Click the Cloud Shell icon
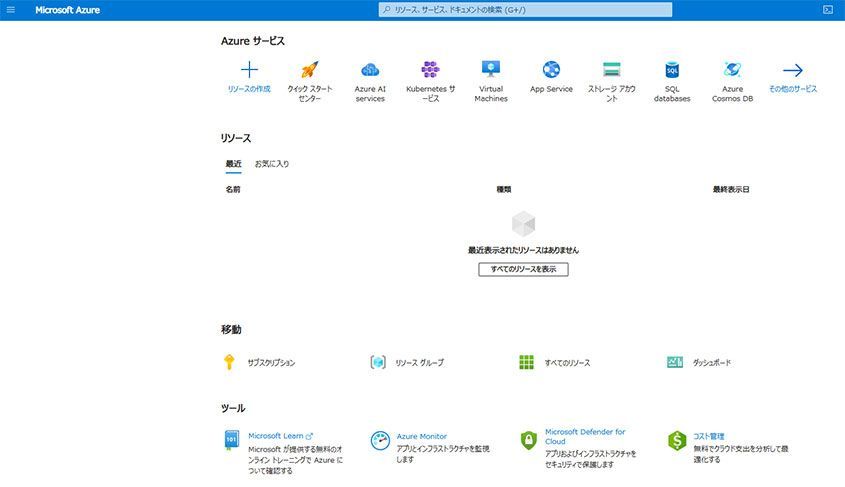 click(828, 10)
